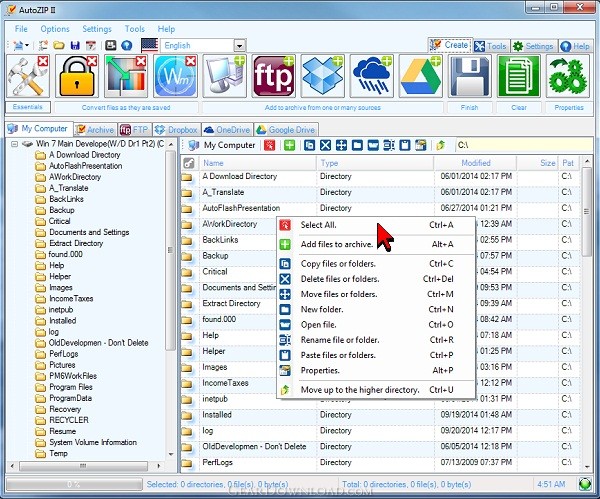Select 'Program Files' in folder tree
600x499 pixels.
pyautogui.click(x=71, y=387)
